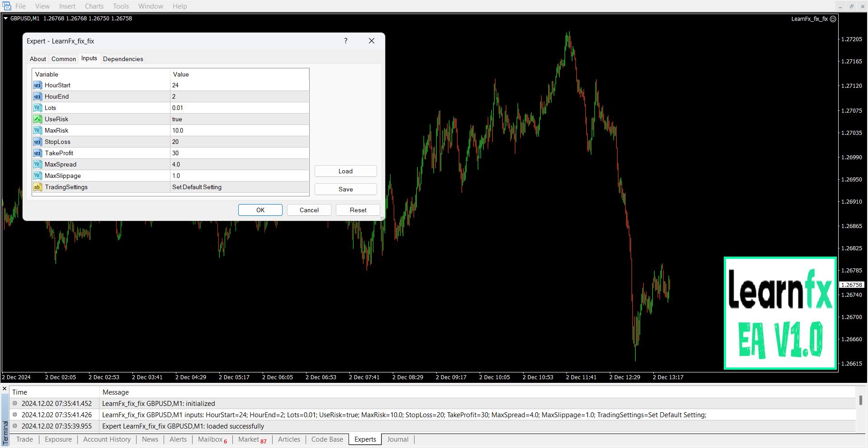
Task: Click the Lots decimal variable icon
Action: (x=38, y=108)
